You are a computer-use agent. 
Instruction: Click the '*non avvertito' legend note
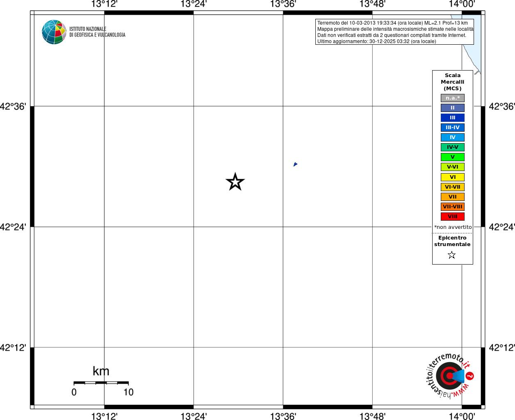[453, 227]
